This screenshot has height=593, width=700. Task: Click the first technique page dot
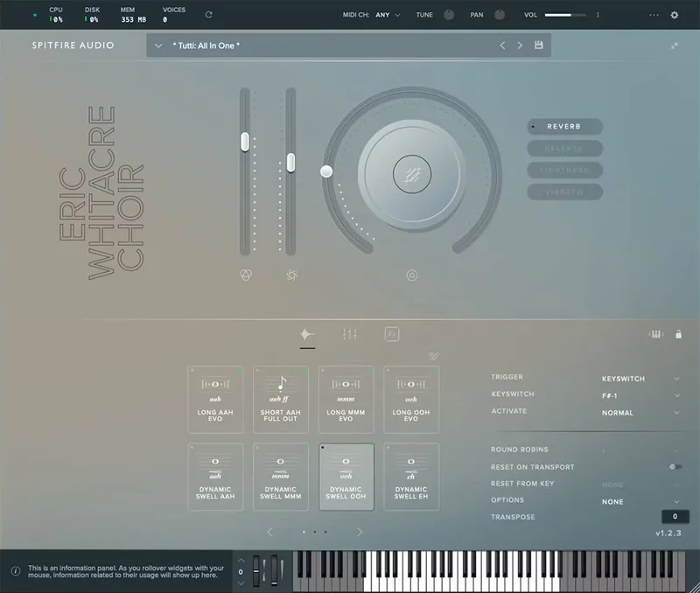tap(304, 532)
